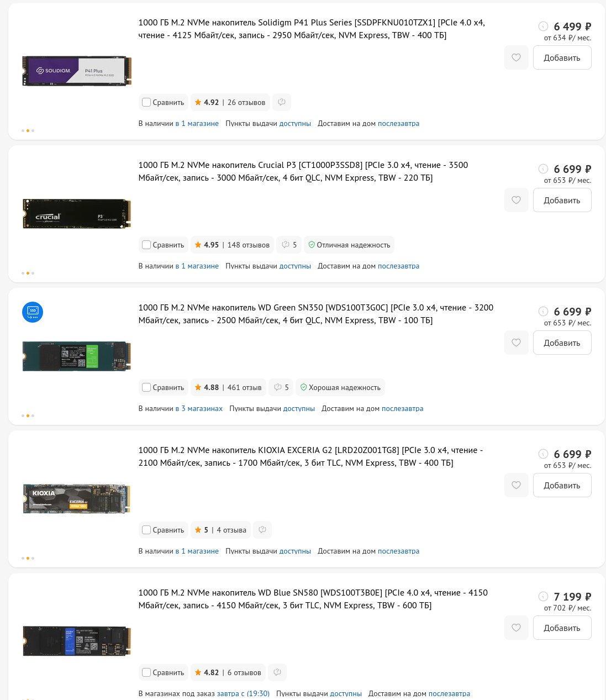
Task: Click heart icon for WD Blue SN580
Action: coord(516,628)
